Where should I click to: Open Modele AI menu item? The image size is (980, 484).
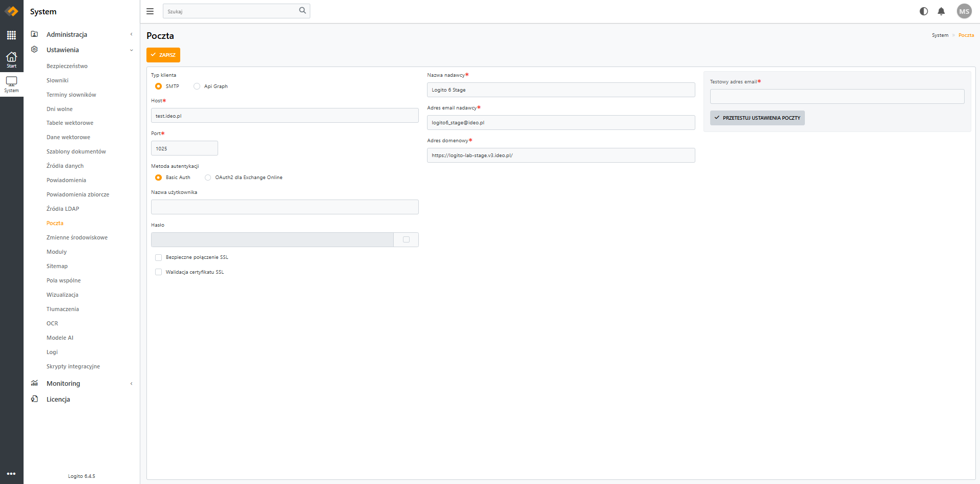tap(60, 338)
